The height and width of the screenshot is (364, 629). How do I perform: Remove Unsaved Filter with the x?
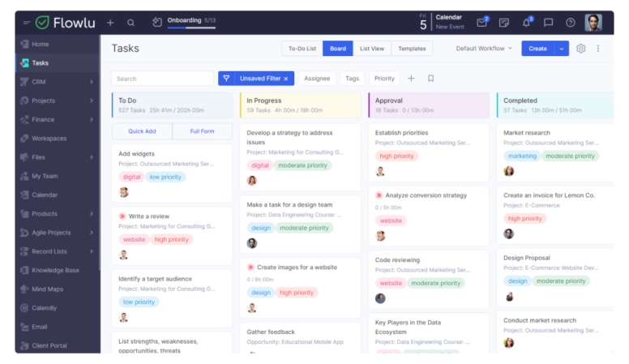tap(286, 79)
